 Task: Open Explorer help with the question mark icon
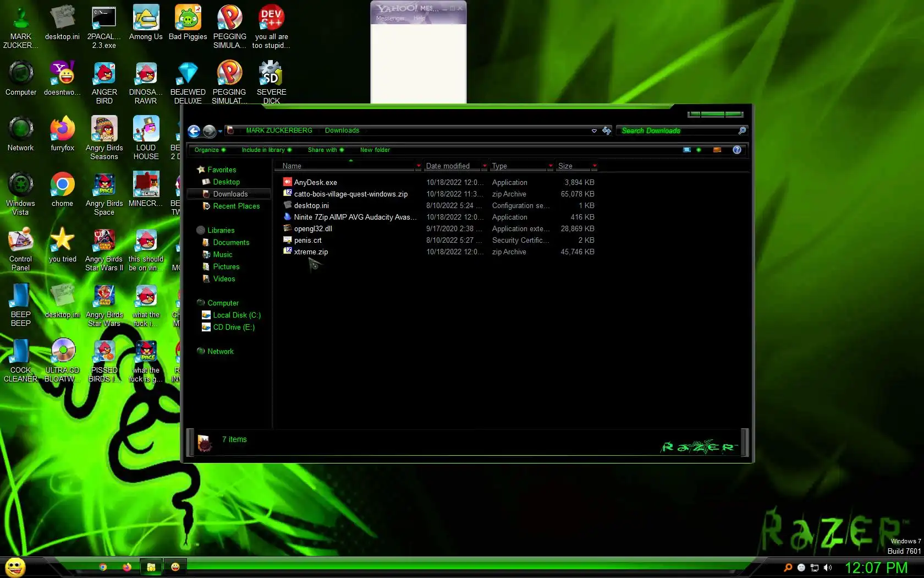point(737,150)
